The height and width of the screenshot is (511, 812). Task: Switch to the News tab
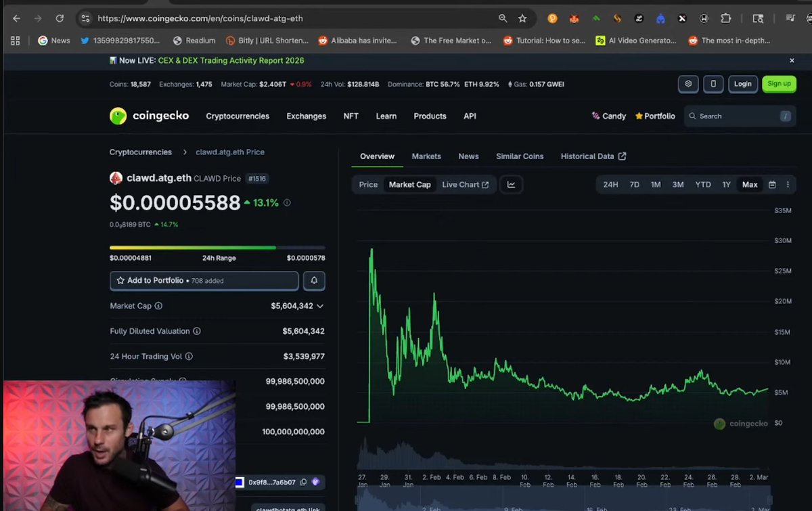[468, 156]
